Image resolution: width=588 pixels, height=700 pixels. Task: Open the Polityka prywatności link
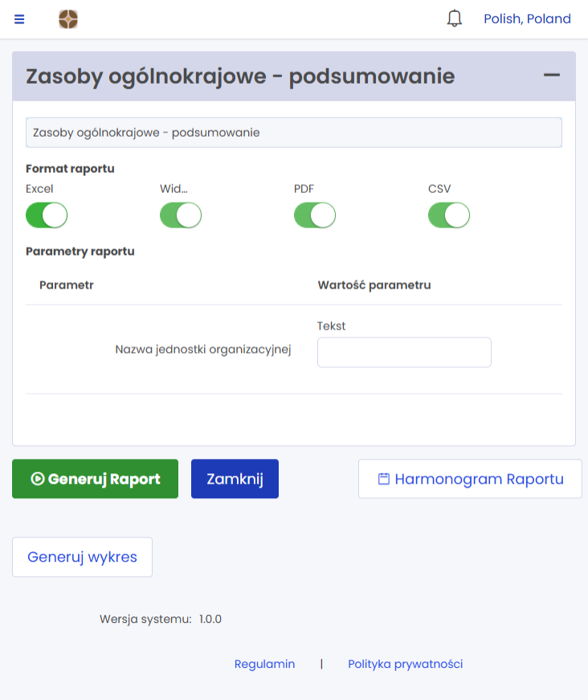coord(405,664)
